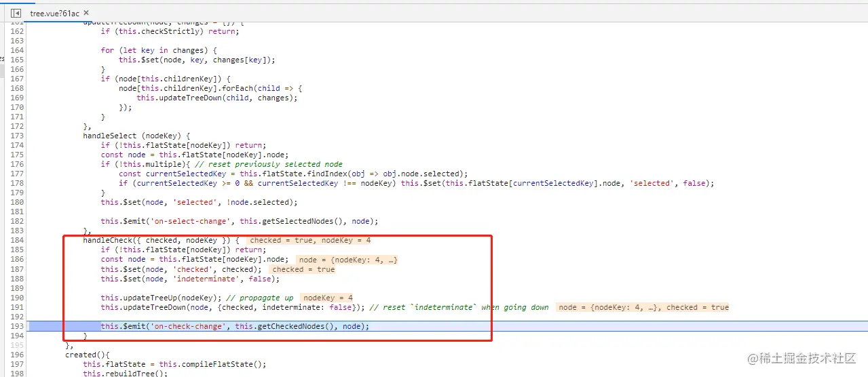Set a breakpoint on line number 190

point(17,298)
